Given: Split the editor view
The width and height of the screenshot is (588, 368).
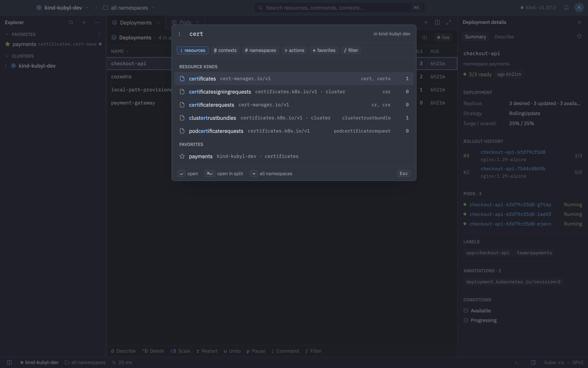Looking at the screenshot, I should [x=437, y=22].
